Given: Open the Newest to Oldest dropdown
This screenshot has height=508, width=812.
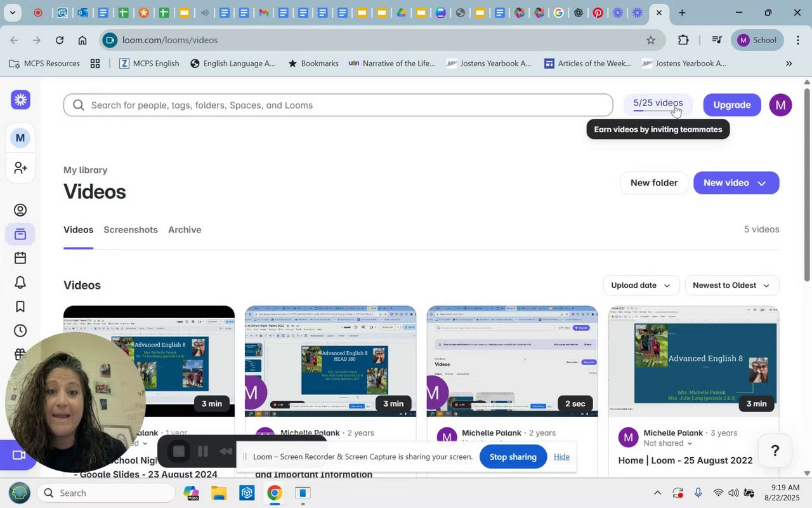Looking at the screenshot, I should (x=731, y=285).
